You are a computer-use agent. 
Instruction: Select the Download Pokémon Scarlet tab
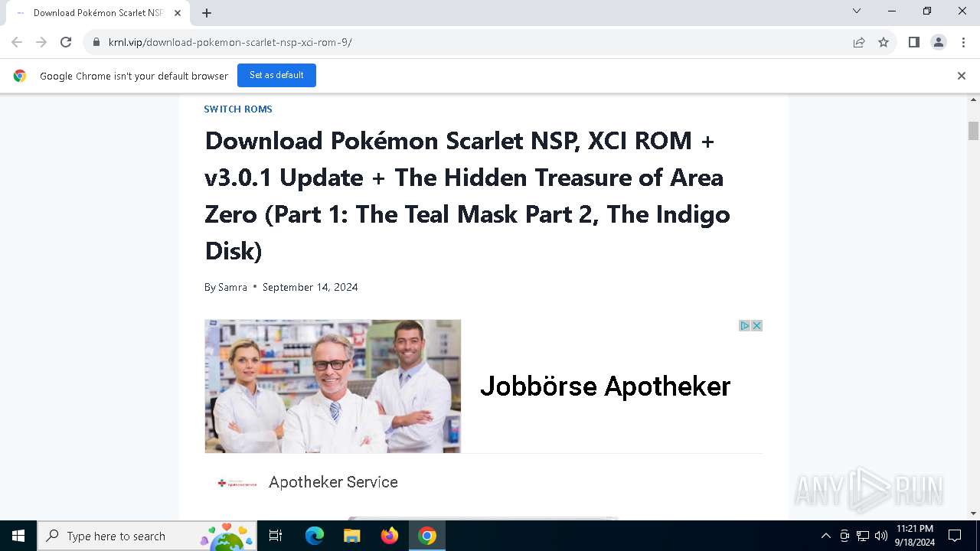coord(98,13)
